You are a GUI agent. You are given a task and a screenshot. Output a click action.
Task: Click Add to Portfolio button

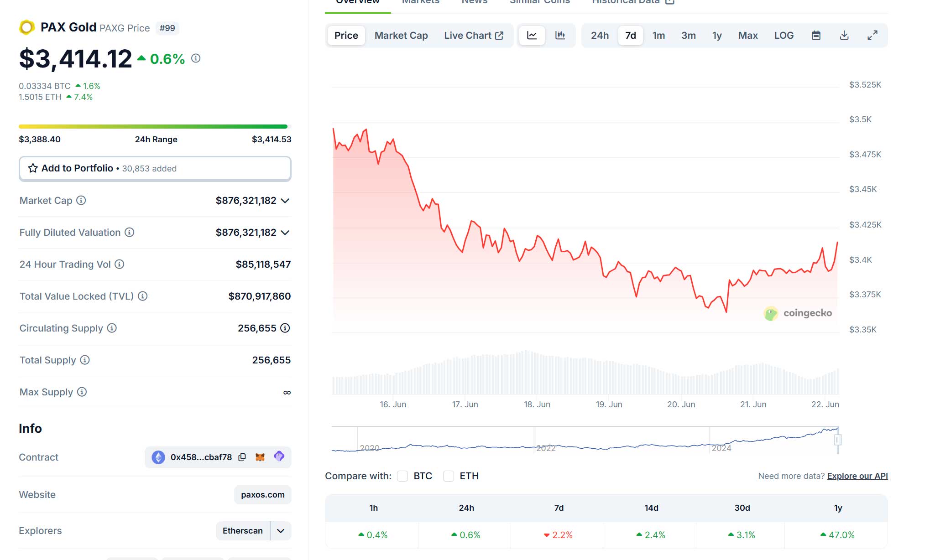click(155, 168)
